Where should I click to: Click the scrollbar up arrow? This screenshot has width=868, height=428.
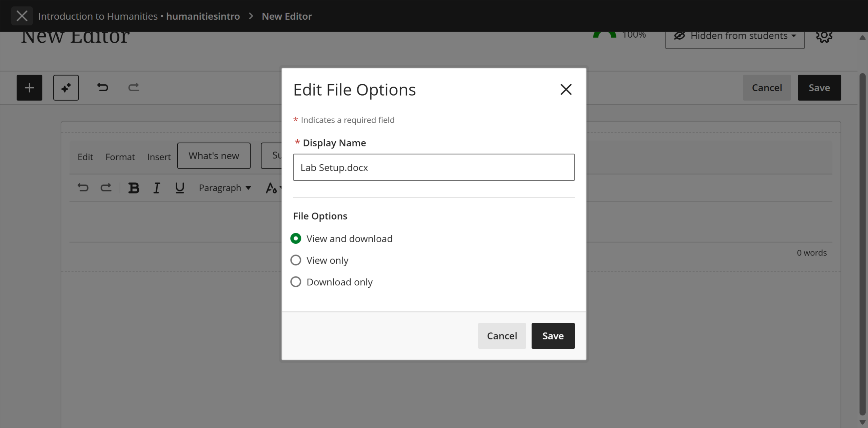coord(862,38)
